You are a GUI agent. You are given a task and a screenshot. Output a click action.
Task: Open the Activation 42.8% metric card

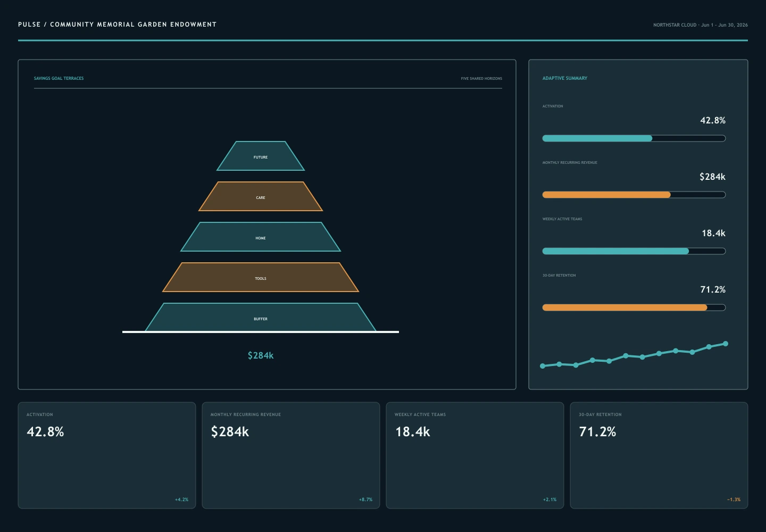(107, 455)
